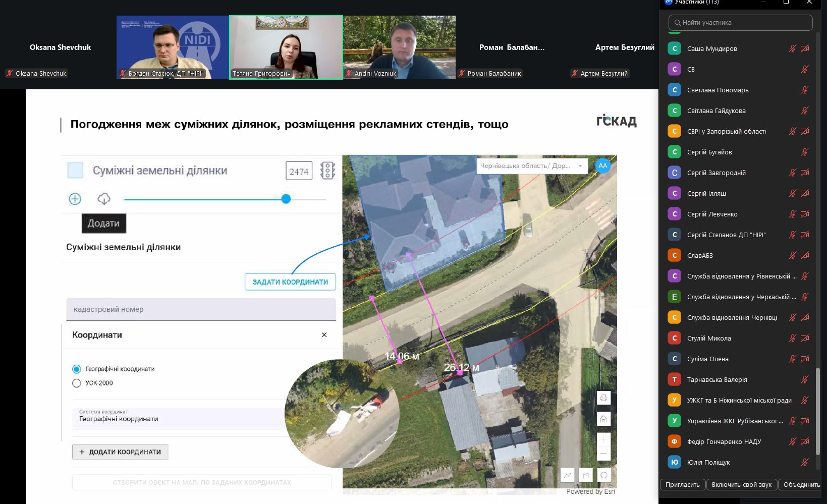
Task: Select the area measurement tool
Action: coord(586,475)
